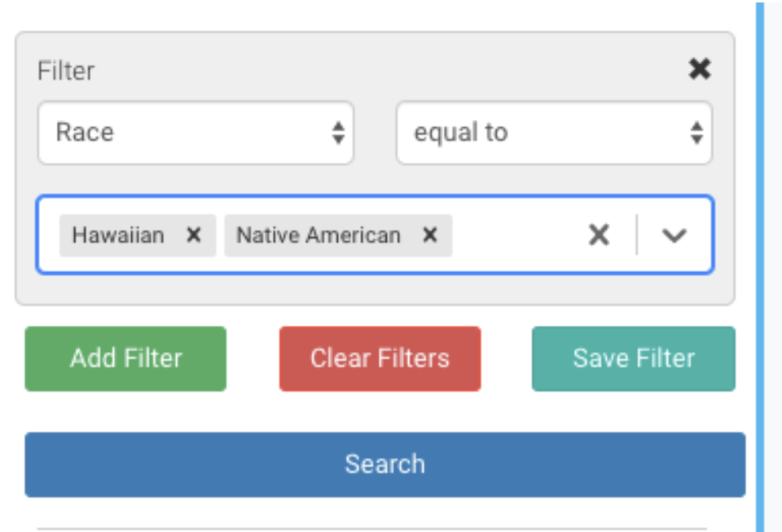782x532 pixels.
Task: Clear all selected race values
Action: coord(599,235)
